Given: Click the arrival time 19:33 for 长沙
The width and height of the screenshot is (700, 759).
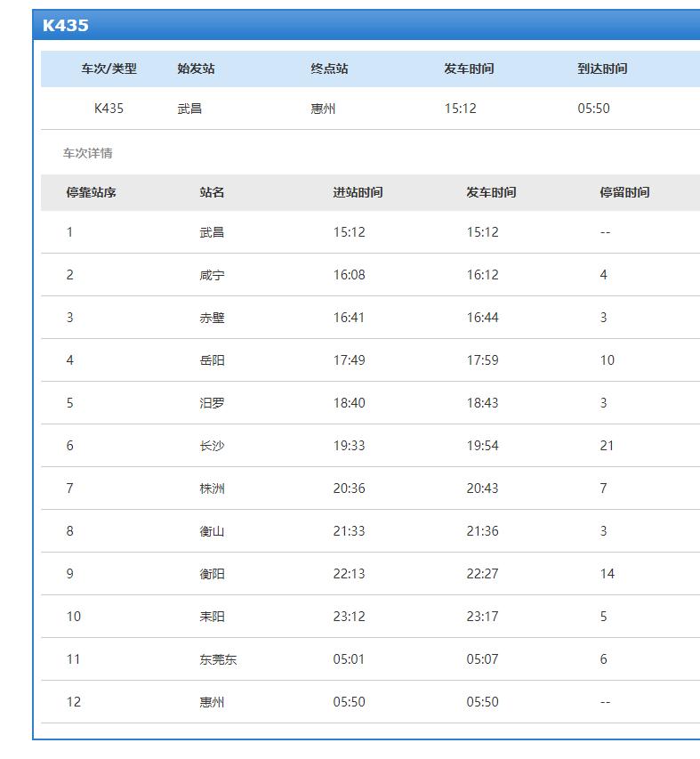Looking at the screenshot, I should coord(350,446).
